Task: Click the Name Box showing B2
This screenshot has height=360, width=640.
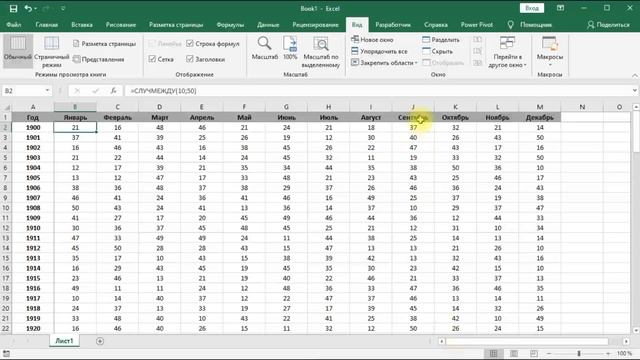Action: pos(23,91)
